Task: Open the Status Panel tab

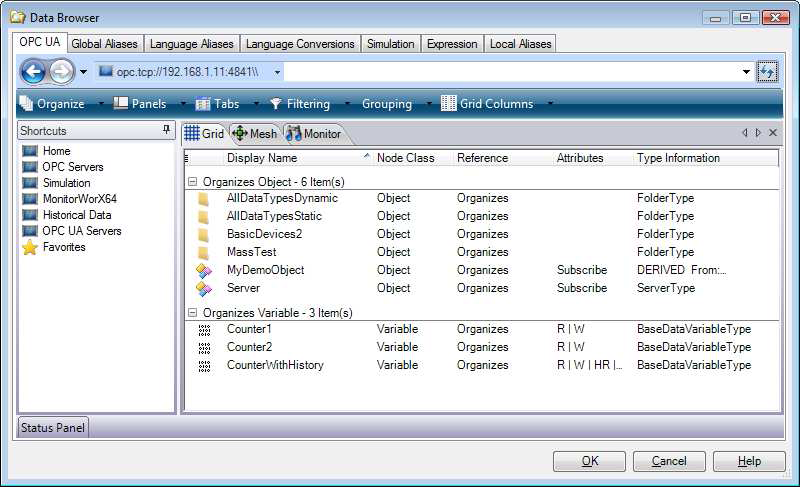Action: (54, 428)
